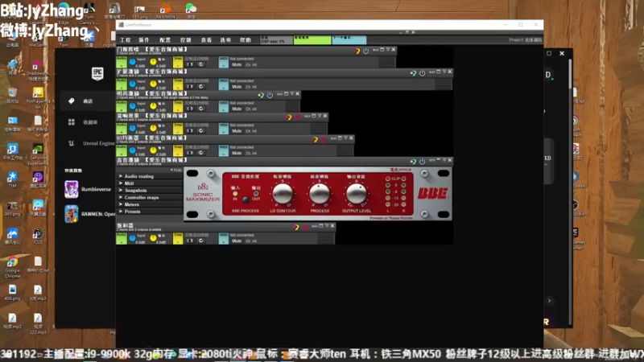Expand the Snapshots section
Viewport: 644px width, 362px height.
point(150,190)
